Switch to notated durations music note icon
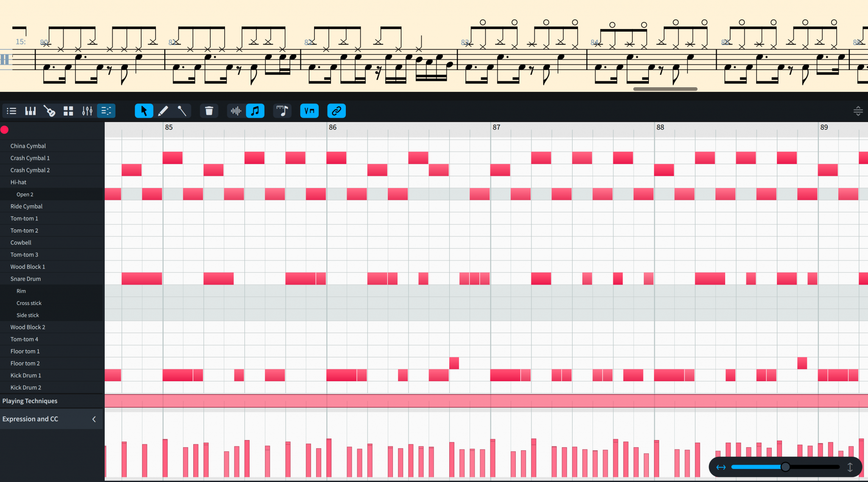Screen dimensions: 868x482 255,111
